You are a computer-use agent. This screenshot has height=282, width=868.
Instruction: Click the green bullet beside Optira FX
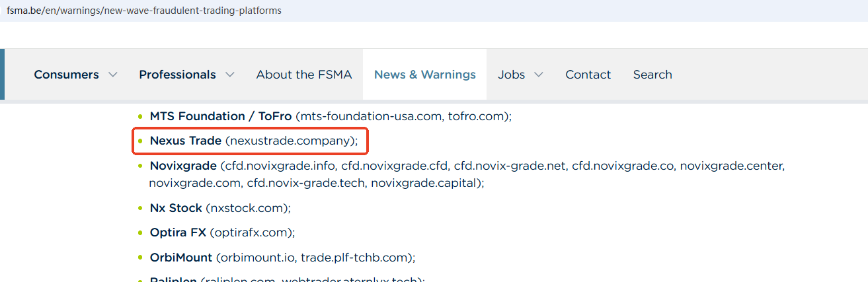pyautogui.click(x=140, y=233)
